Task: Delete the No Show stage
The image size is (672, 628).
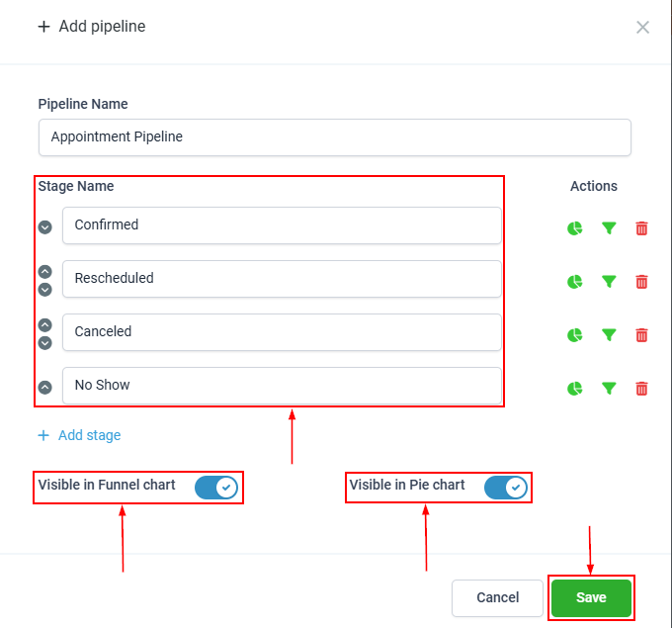Action: [641, 389]
